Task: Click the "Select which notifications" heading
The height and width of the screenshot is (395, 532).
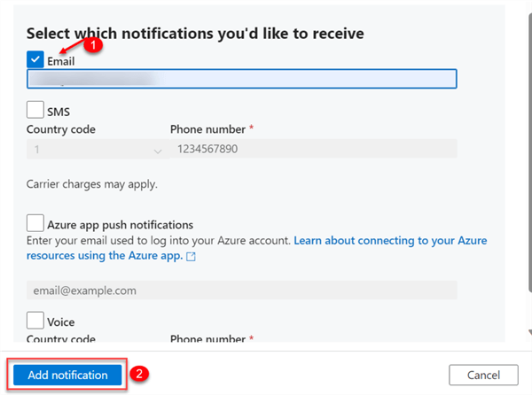Action: tap(196, 33)
